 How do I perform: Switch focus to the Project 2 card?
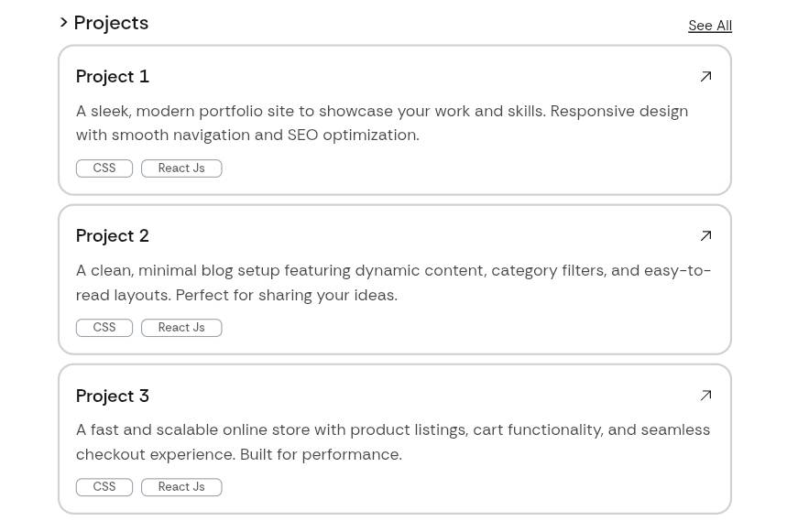[x=394, y=279]
